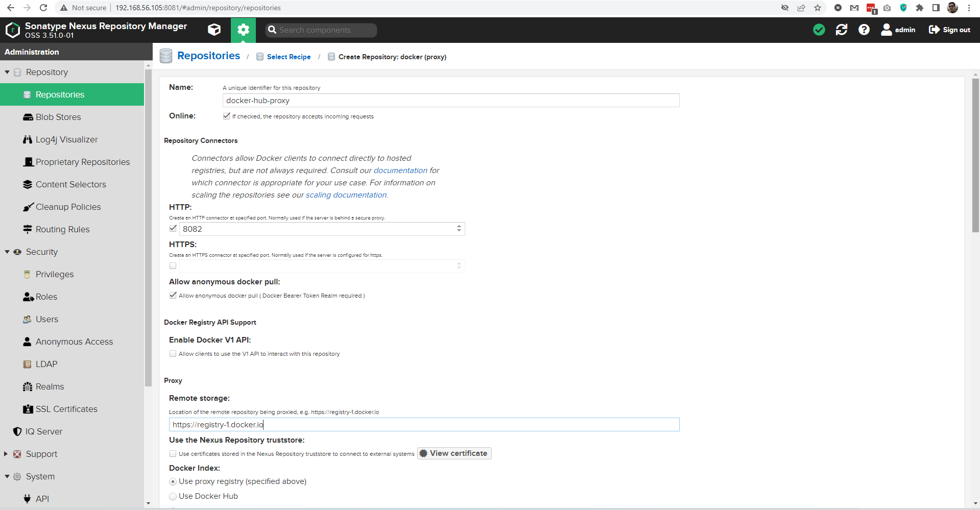Select the Use Docker Hub radio button
The width and height of the screenshot is (980, 510).
pos(173,496)
